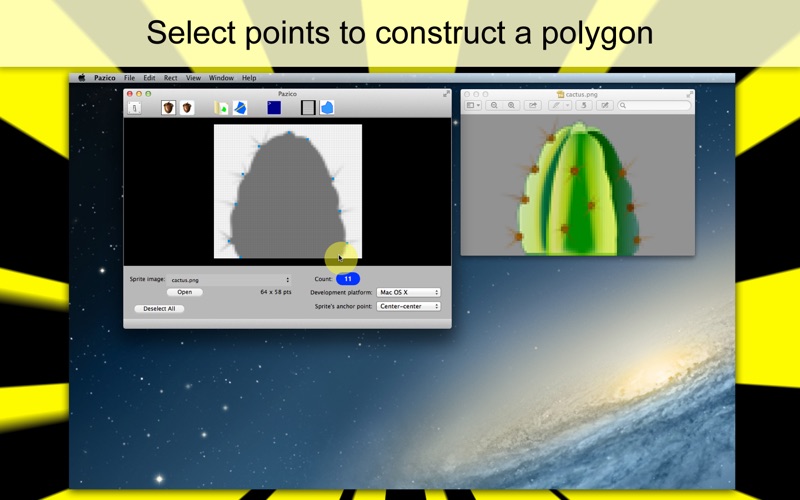
Task: Click the blue Count value 11 badge
Action: coord(348,279)
